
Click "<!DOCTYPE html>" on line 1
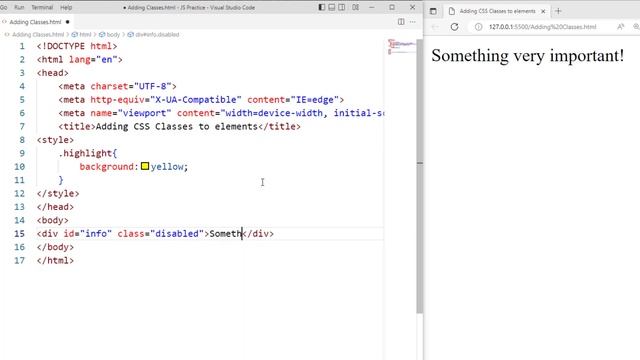pyautogui.click(x=77, y=46)
